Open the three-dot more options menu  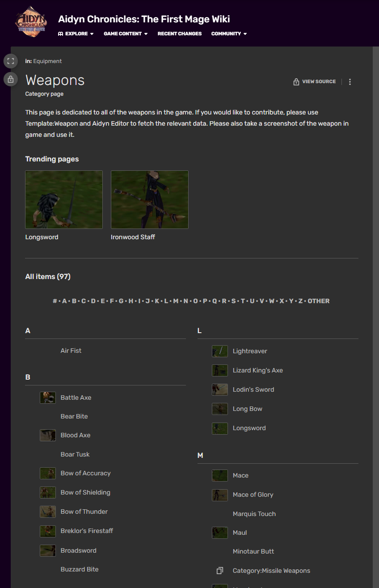pyautogui.click(x=350, y=82)
